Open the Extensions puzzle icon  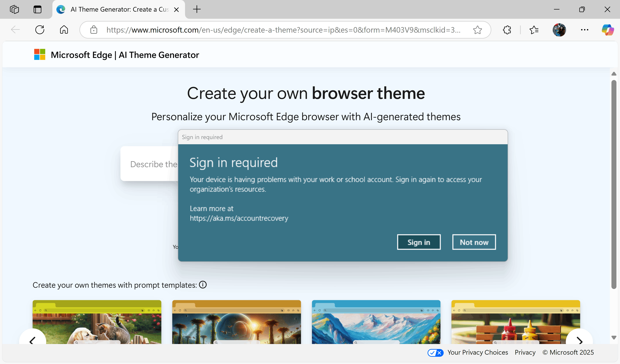(x=507, y=30)
